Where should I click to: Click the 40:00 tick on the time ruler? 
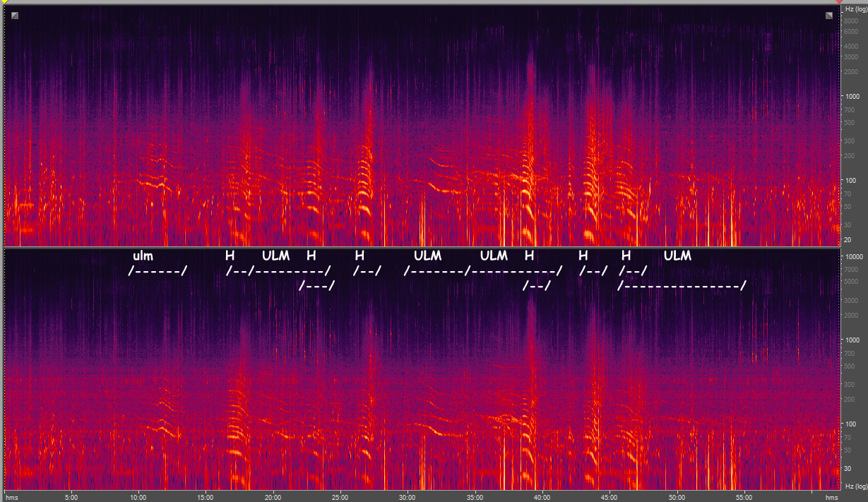click(x=542, y=496)
